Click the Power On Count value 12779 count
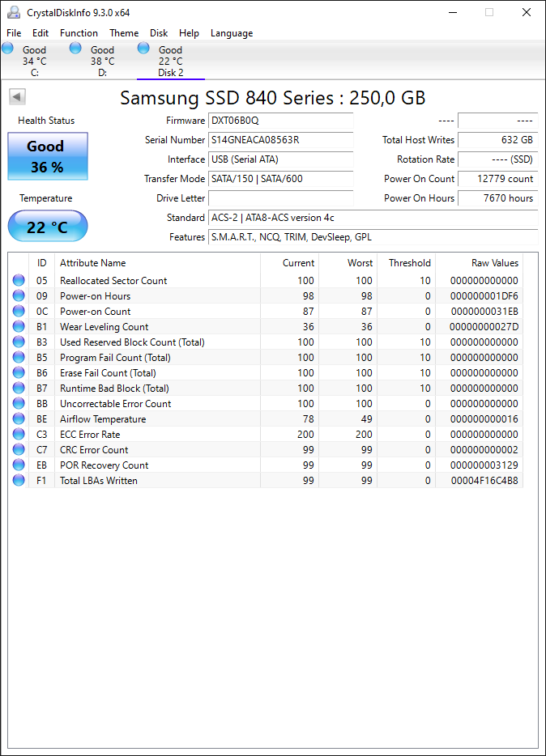Screen dimensions: 546x756 click(x=497, y=178)
